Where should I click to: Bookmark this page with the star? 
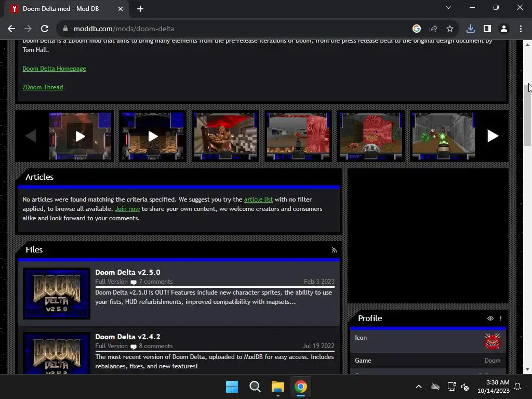pos(450,29)
